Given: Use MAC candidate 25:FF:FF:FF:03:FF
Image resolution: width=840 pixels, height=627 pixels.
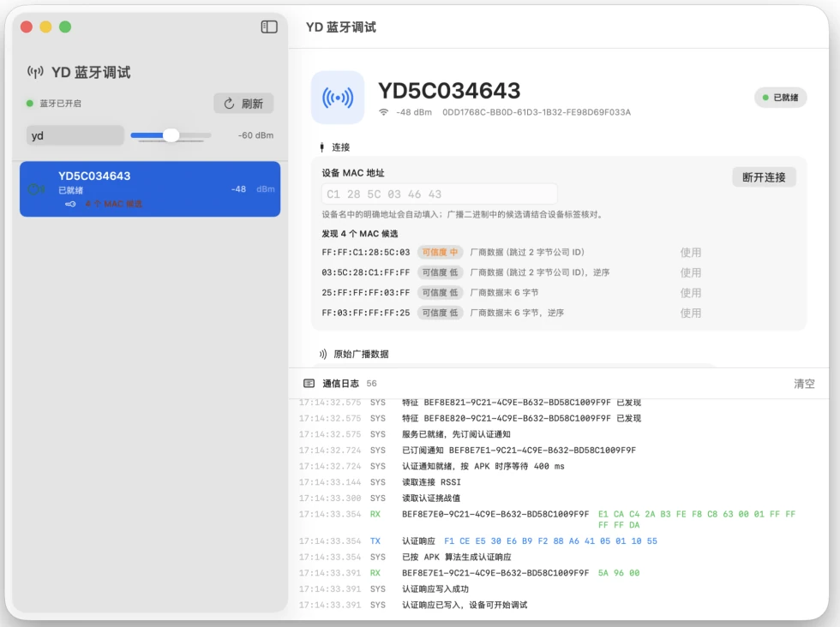Looking at the screenshot, I should (691, 293).
